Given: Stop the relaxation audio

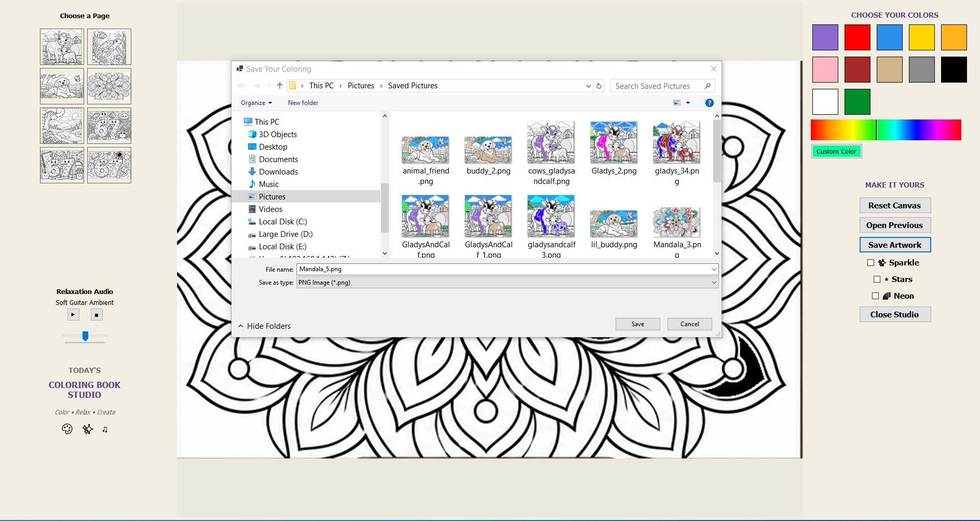Looking at the screenshot, I should (97, 314).
